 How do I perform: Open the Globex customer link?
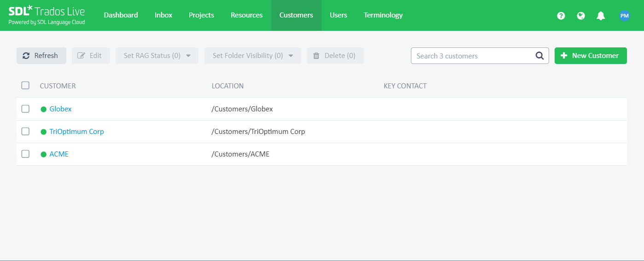[60, 109]
